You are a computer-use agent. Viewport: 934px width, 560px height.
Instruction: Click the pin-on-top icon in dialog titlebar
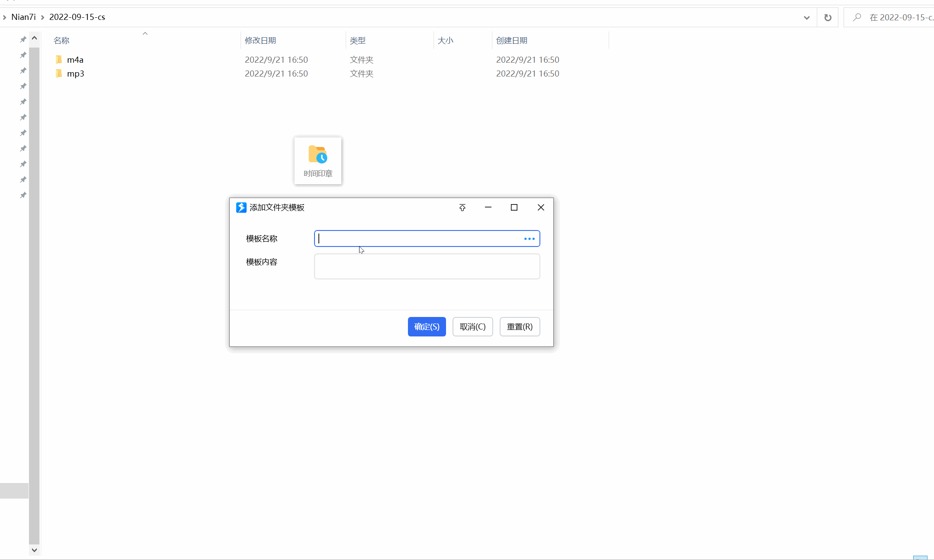pos(462,208)
